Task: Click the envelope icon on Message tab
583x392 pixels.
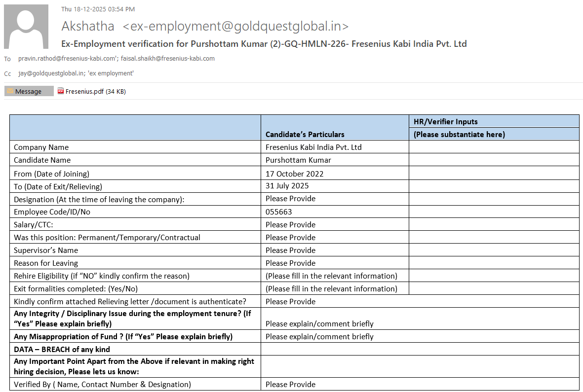Action: coord(10,91)
